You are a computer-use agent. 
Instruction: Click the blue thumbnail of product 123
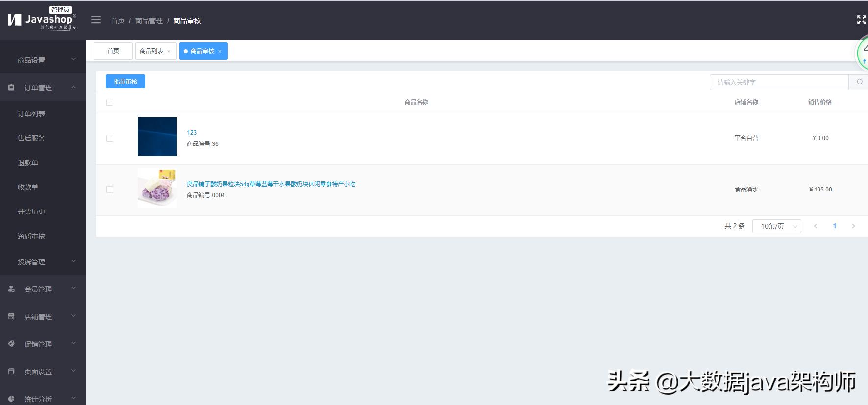(157, 137)
